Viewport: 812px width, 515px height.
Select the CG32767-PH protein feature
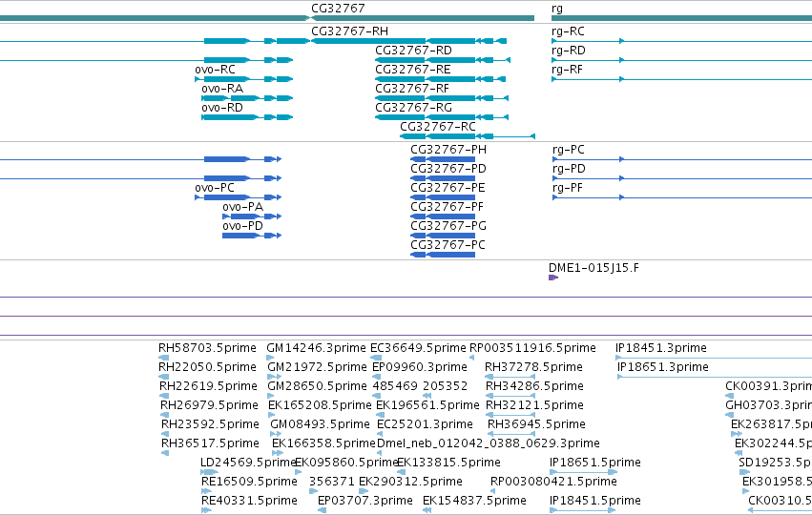[443, 159]
